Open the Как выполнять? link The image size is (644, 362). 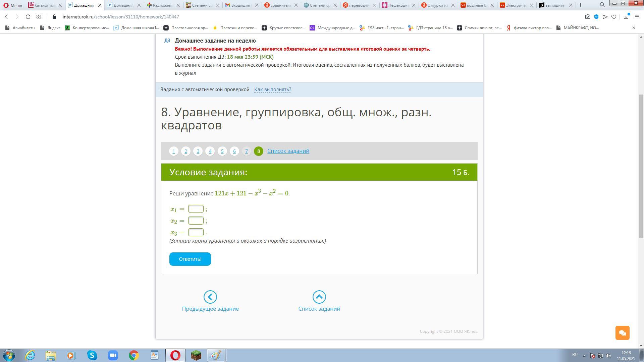click(272, 89)
